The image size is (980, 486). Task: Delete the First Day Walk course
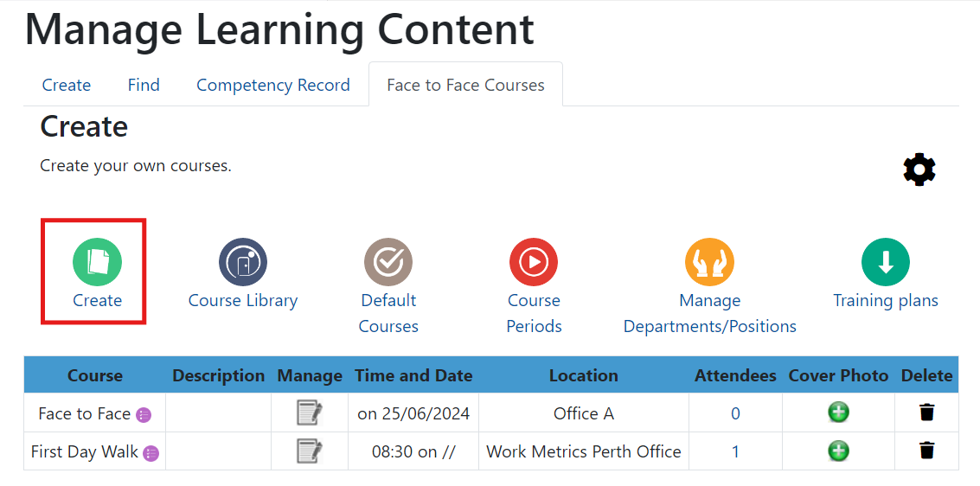point(927,451)
